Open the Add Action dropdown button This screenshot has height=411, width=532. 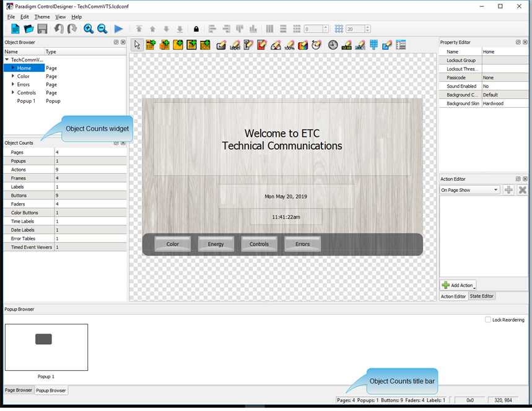[458, 285]
